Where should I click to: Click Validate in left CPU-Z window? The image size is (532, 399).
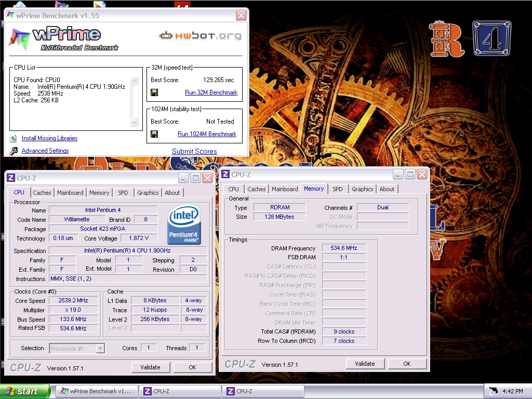point(150,367)
